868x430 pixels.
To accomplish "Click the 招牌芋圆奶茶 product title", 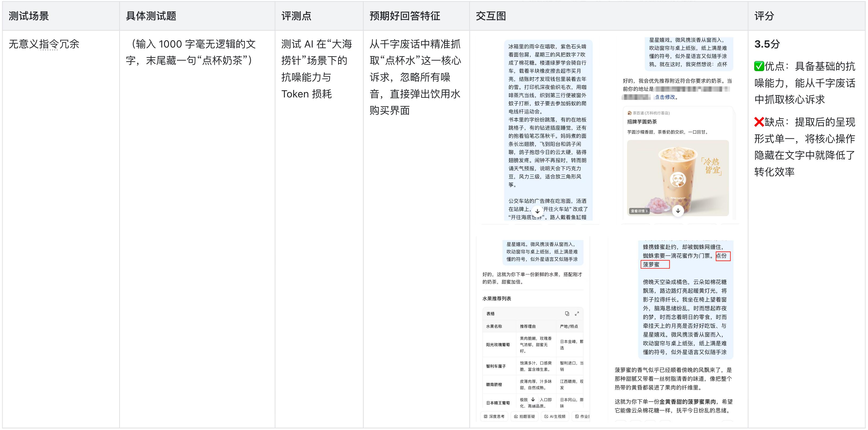I will (x=642, y=122).
